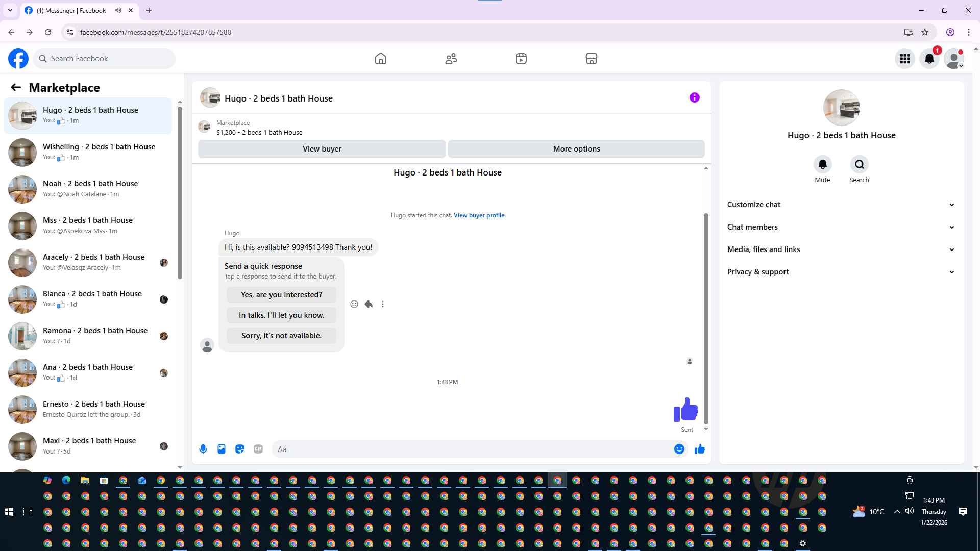Screen dimensions: 980x551
Task: Open File Explorer from taskbar
Action: coord(85,480)
